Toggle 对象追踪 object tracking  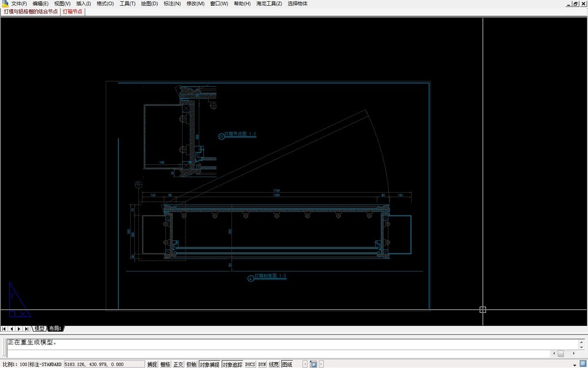(x=232, y=364)
